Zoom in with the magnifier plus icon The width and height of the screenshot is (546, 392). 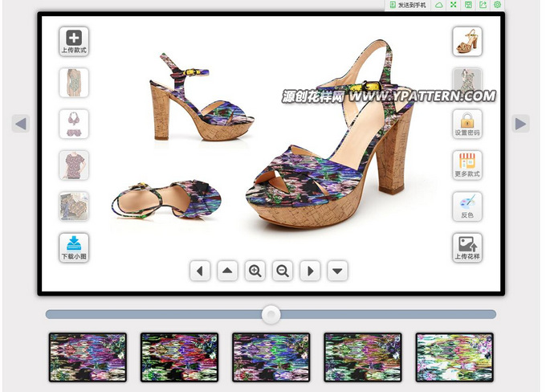[255, 271]
